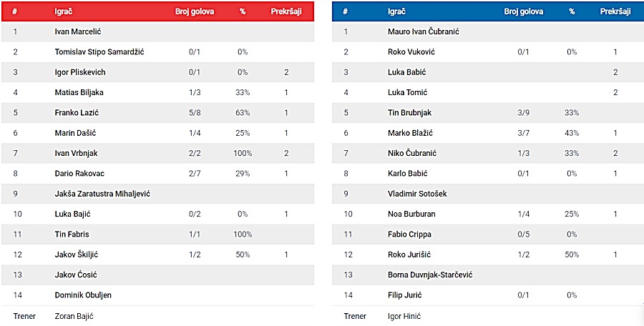The image size is (644, 326).
Task: Select Noa Burburan in blue table
Action: pyautogui.click(x=411, y=214)
